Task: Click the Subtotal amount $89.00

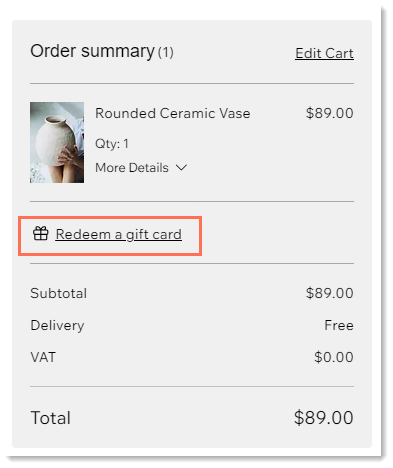Action: click(x=330, y=293)
